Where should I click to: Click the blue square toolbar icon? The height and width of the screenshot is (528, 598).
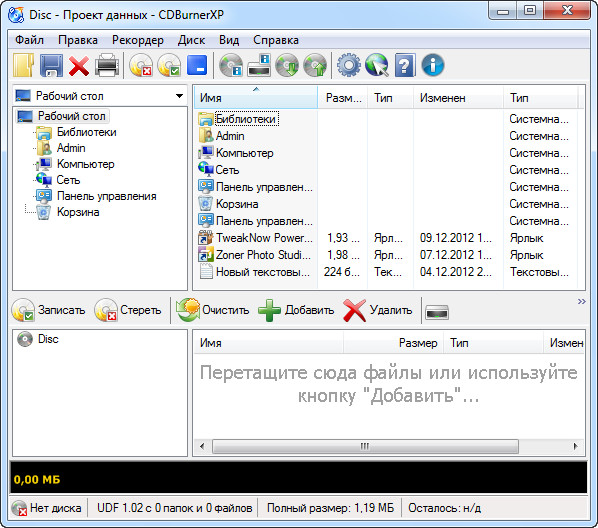(197, 65)
